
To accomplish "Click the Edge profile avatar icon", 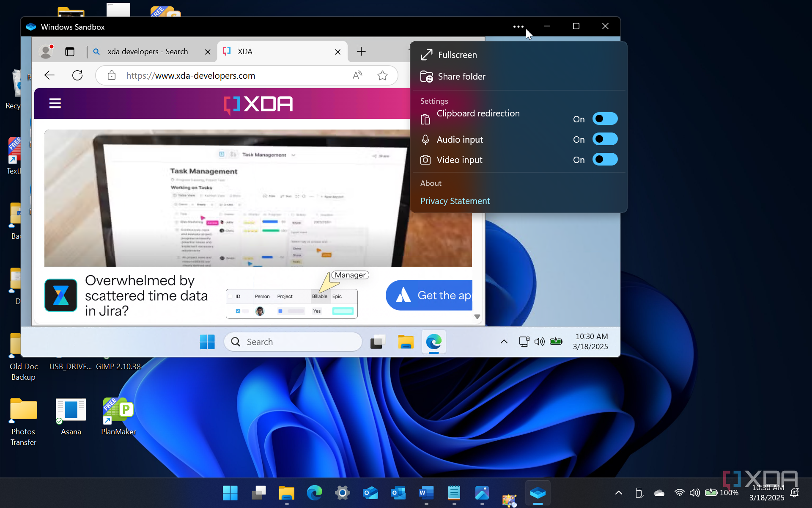I will click(x=46, y=52).
